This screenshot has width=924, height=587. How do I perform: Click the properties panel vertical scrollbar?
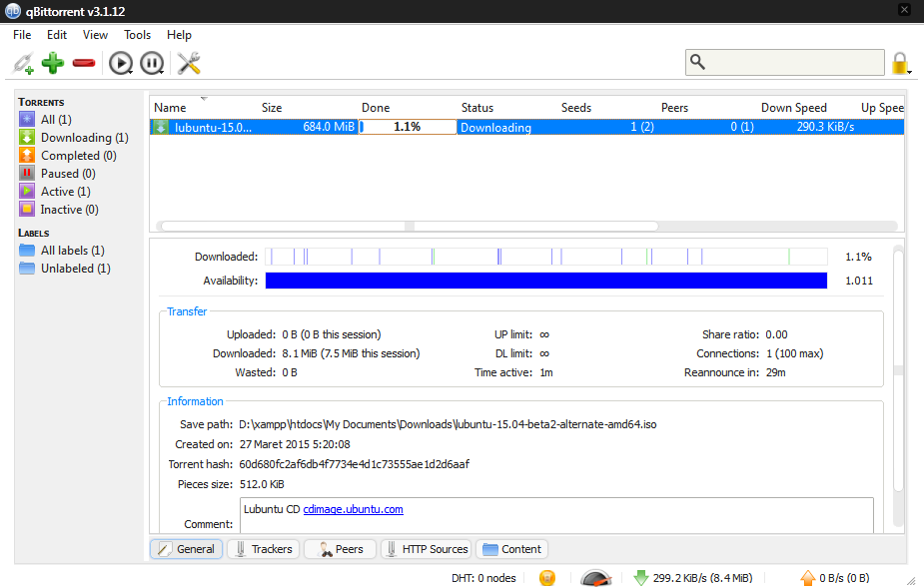coord(898,371)
